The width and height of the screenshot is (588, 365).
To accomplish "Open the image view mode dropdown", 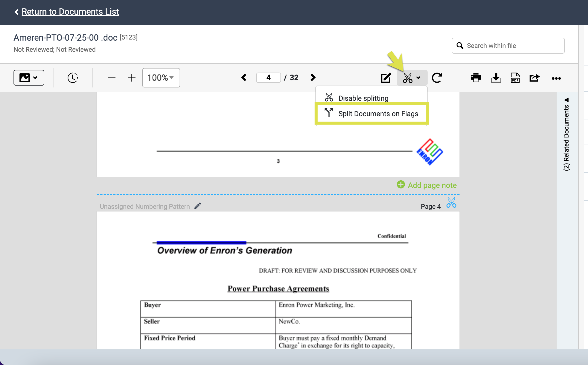I will coord(29,78).
